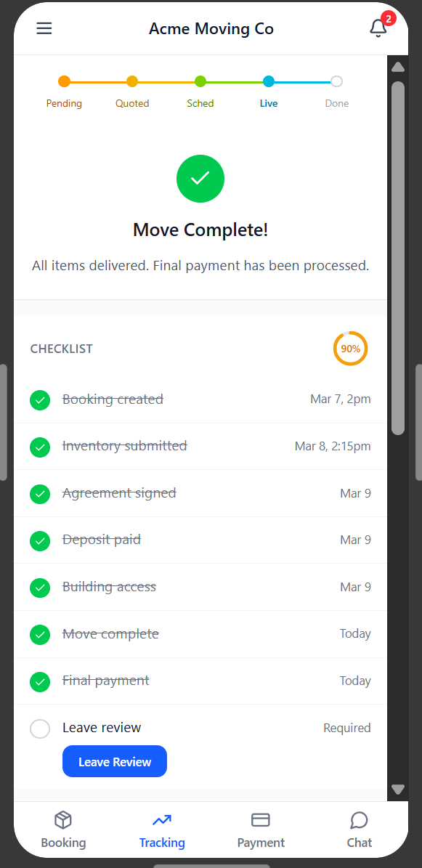The image size is (422, 868).
Task: Click the 90% progress ring
Action: click(350, 349)
